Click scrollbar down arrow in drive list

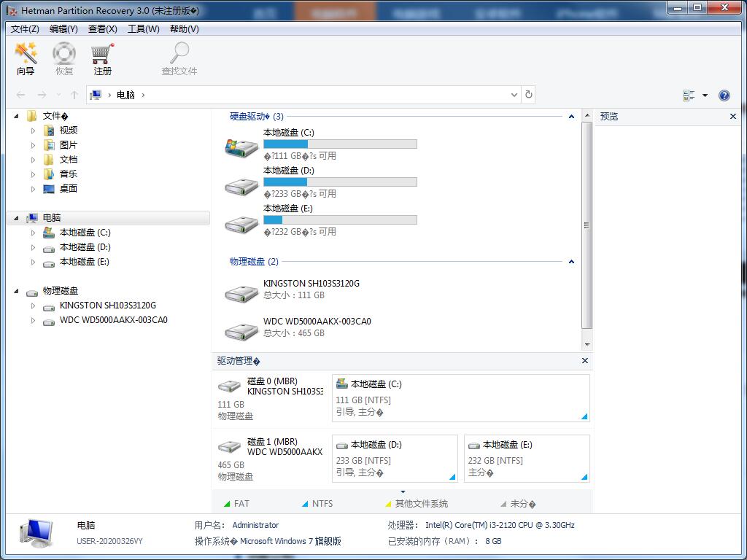pyautogui.click(x=587, y=344)
